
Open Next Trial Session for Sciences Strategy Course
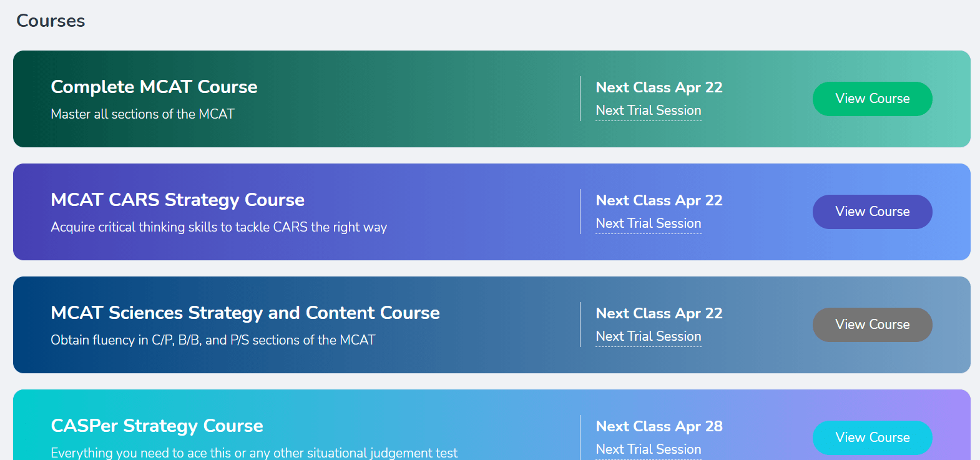click(648, 336)
